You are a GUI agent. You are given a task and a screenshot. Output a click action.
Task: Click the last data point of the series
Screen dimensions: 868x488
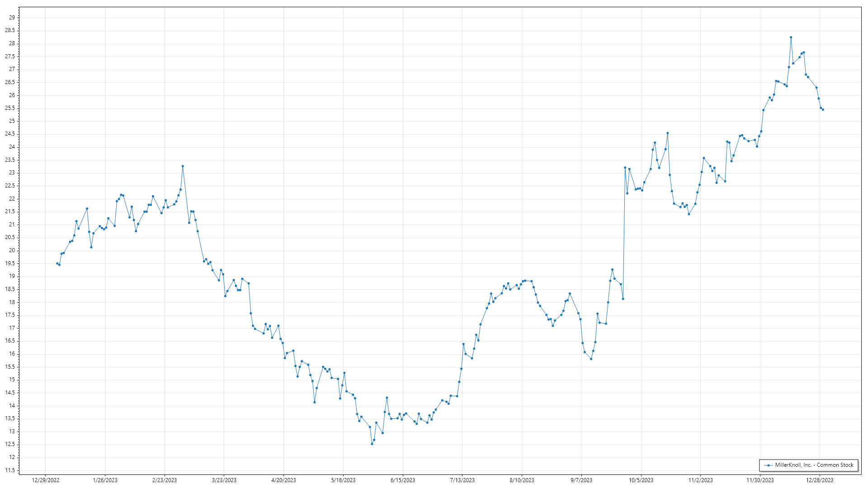(823, 110)
